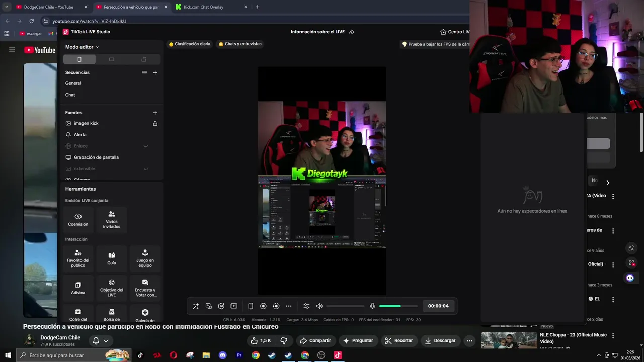Click the record button in the bottom toolbar

263,306
